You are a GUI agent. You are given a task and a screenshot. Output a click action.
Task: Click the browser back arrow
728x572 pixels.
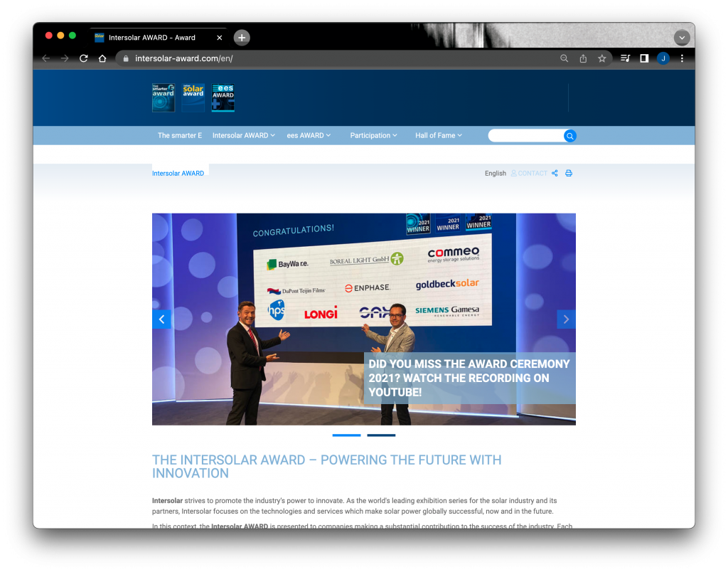(x=45, y=58)
